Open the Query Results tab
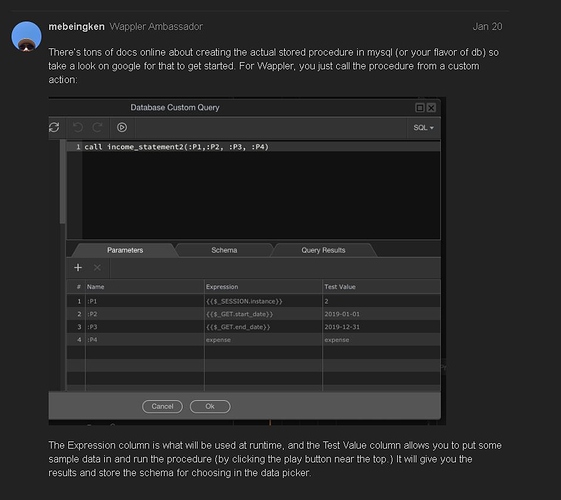 tap(323, 250)
